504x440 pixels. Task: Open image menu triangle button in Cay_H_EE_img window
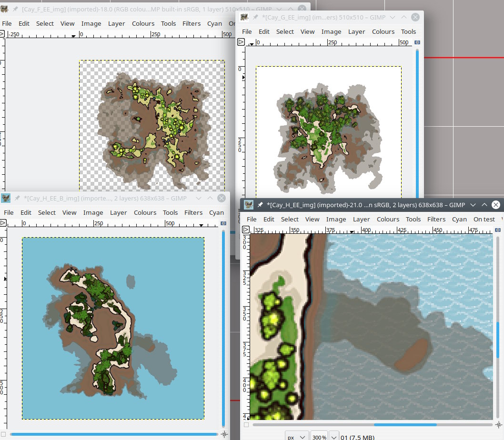click(x=246, y=230)
